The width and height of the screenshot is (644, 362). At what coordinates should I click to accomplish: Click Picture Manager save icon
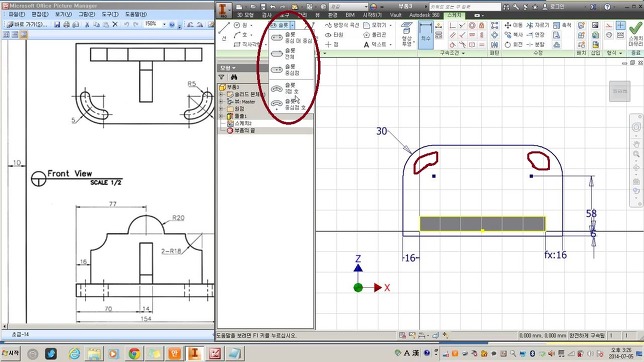pyautogui.click(x=57, y=25)
